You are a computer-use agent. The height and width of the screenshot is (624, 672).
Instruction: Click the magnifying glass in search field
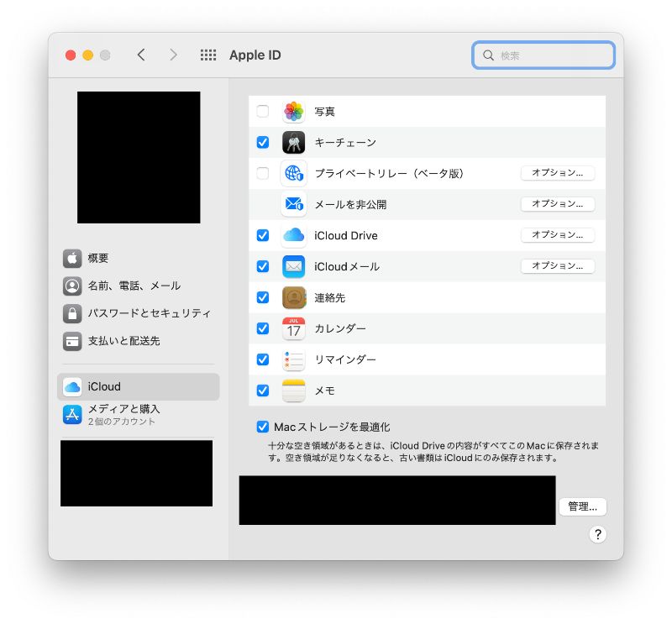click(x=488, y=55)
